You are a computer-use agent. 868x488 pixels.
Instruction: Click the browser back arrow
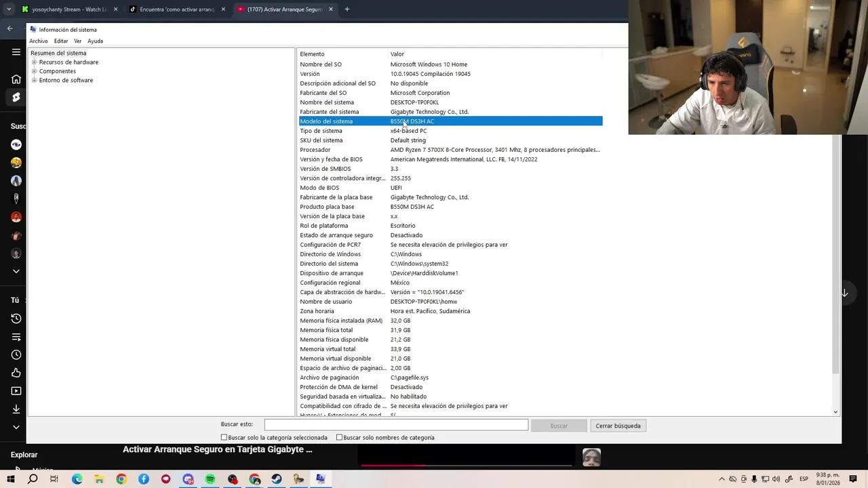pyautogui.click(x=10, y=28)
